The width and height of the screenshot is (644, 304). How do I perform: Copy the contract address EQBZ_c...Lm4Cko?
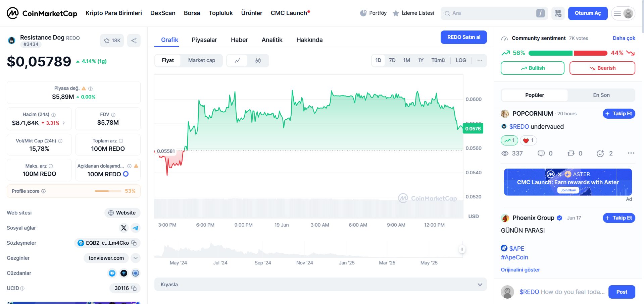tap(134, 243)
